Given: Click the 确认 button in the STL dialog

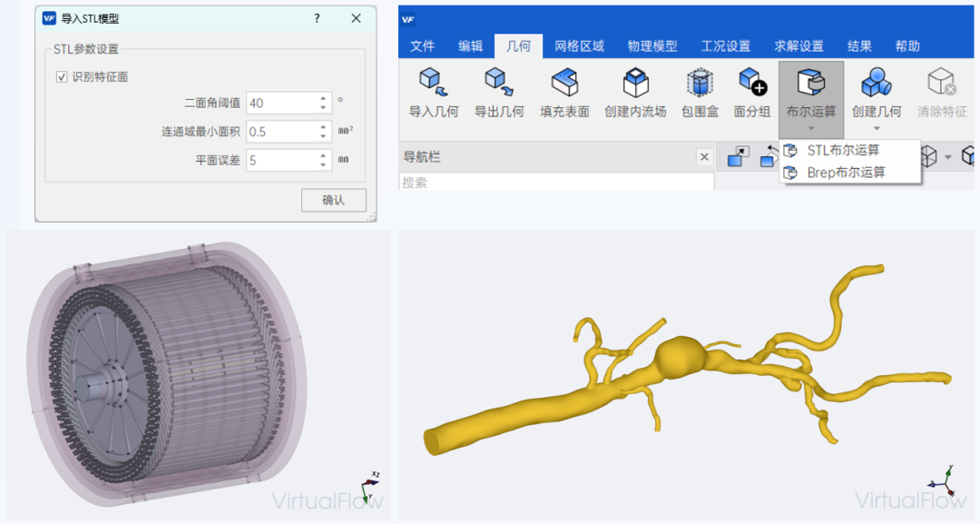Looking at the screenshot, I should (334, 200).
